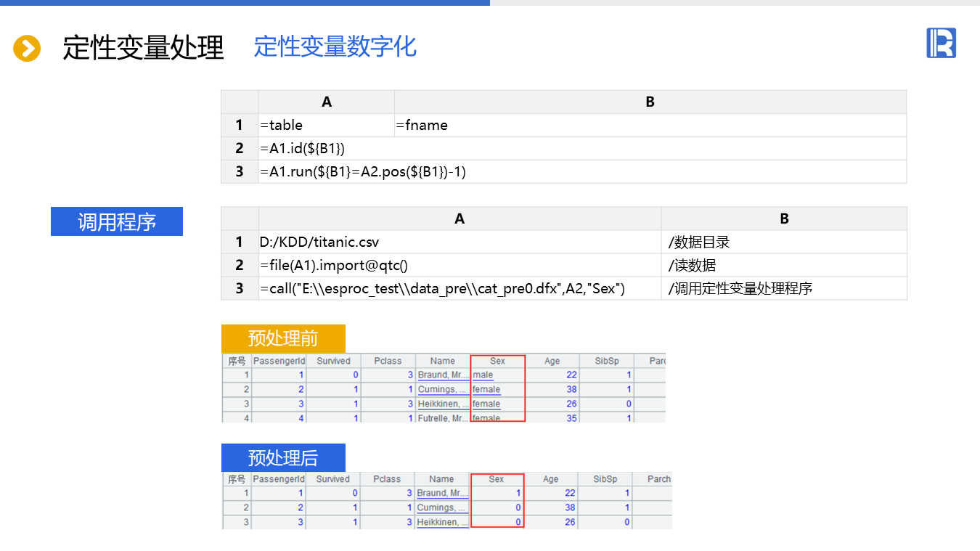
Task: Click the =call cat_pre0.dfx formula cell
Action: pos(460,288)
